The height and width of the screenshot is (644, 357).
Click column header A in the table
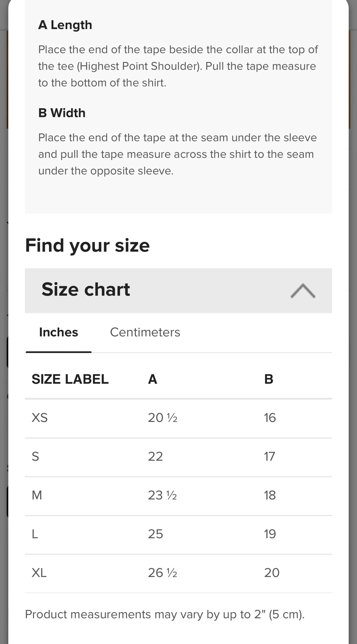[x=153, y=379]
